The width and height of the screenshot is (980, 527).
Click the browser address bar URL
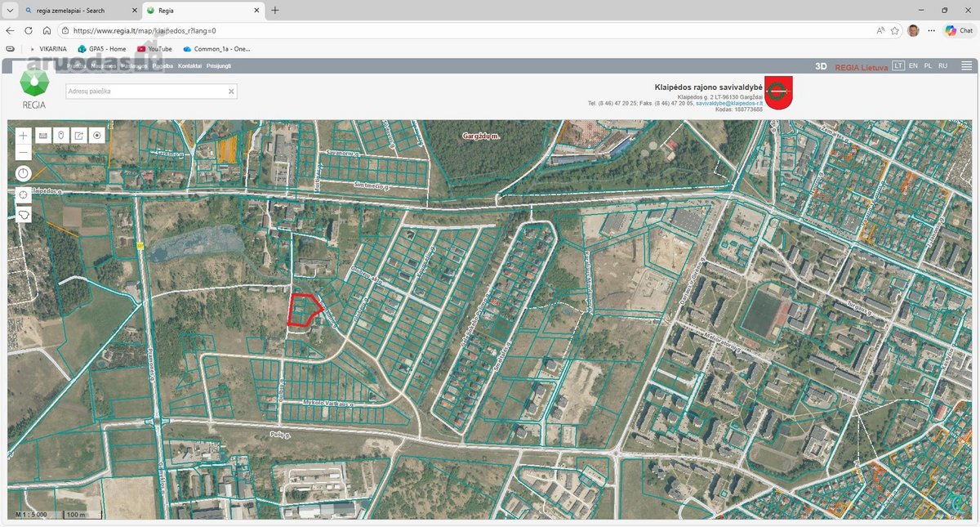pos(145,30)
